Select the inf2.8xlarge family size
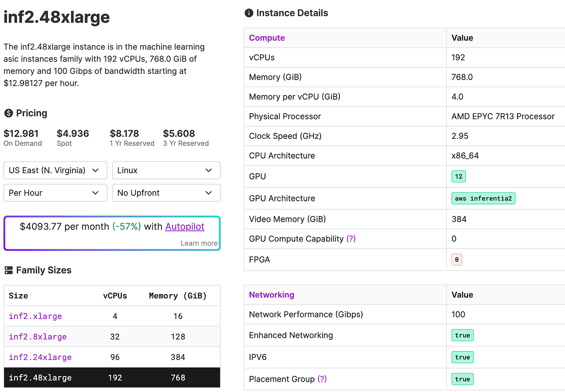The width and height of the screenshot is (565, 392). 37,336
